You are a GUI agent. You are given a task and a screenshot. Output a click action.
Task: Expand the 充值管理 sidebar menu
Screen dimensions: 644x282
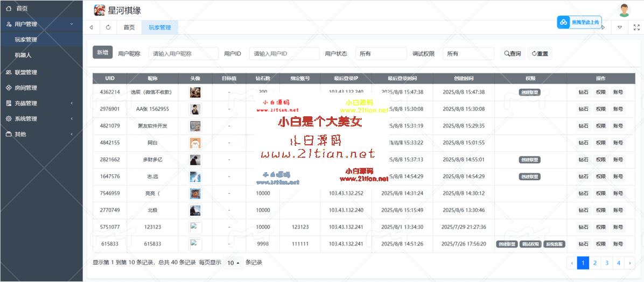[x=26, y=103]
